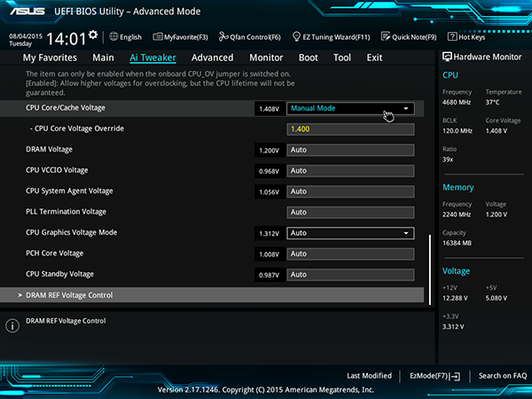This screenshot has width=532, height=399.
Task: Click the info circle icon
Action: coord(12,325)
